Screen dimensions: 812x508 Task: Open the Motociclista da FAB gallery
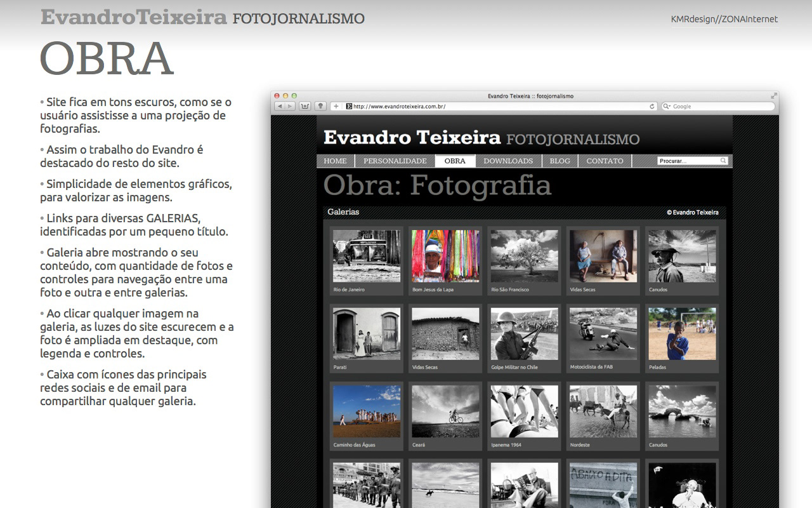(x=603, y=334)
